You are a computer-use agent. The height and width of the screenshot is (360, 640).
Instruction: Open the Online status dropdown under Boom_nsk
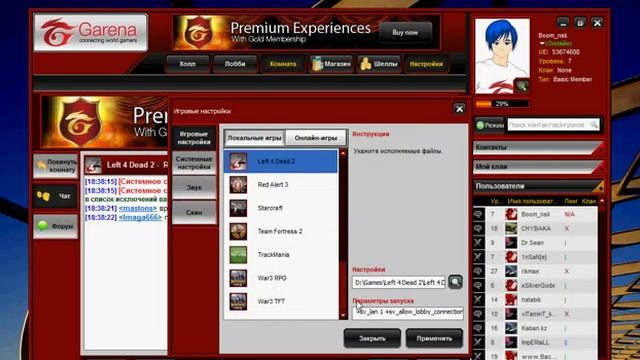tap(556, 43)
